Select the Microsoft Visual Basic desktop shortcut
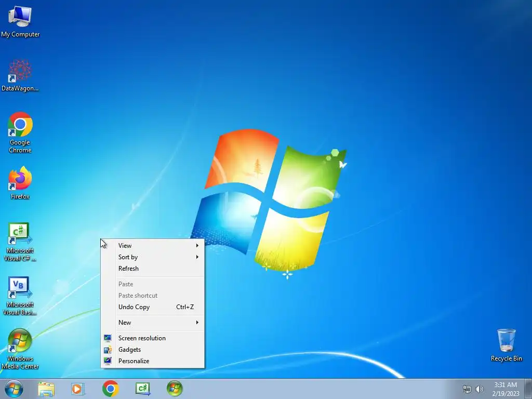532x399 pixels. point(20,296)
